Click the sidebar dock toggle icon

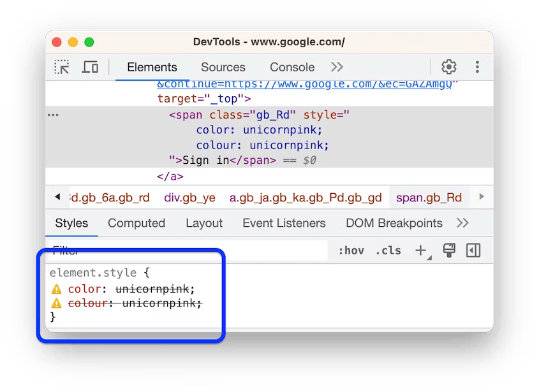[473, 251]
